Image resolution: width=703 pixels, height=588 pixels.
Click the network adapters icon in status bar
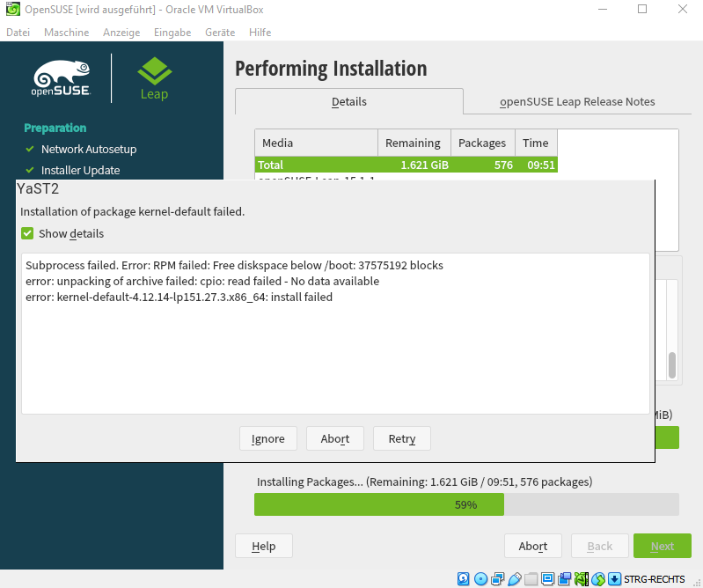tap(498, 579)
